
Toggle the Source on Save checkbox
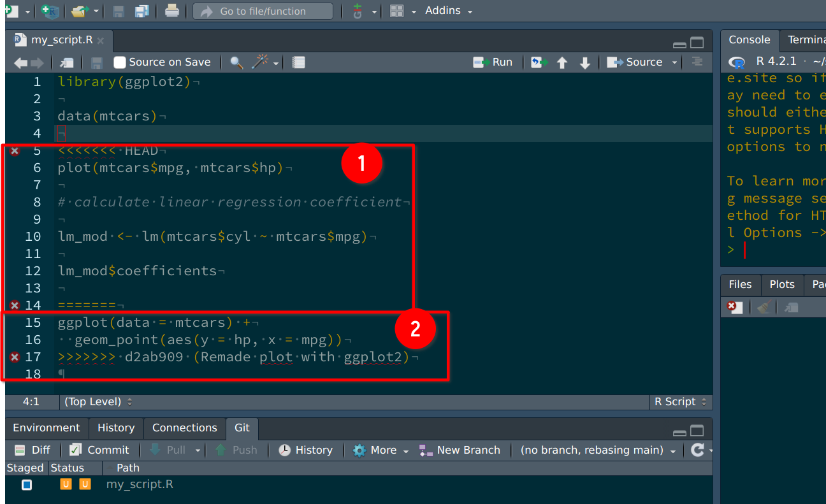(x=119, y=62)
